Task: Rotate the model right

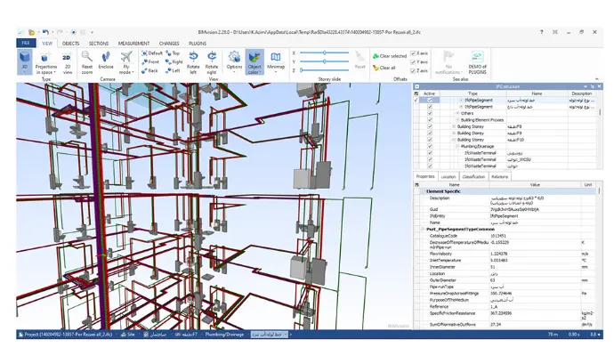Action: pos(212,62)
